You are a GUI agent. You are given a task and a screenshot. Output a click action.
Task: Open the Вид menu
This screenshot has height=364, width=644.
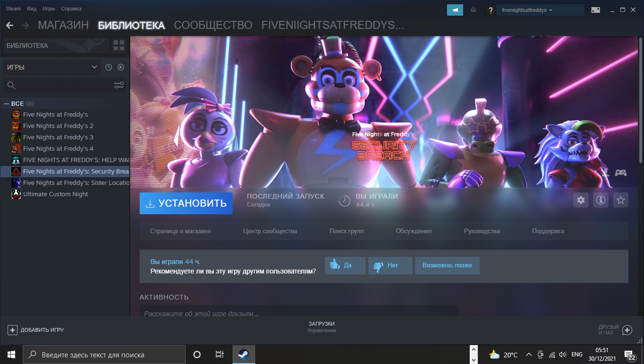32,9
